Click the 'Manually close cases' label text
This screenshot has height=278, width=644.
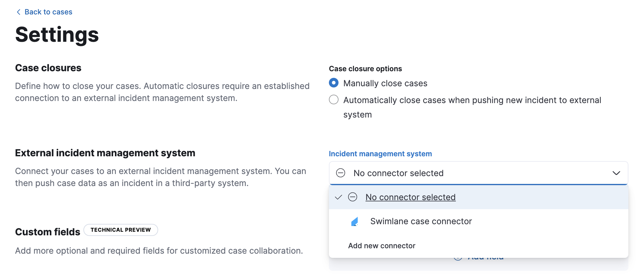click(x=385, y=84)
